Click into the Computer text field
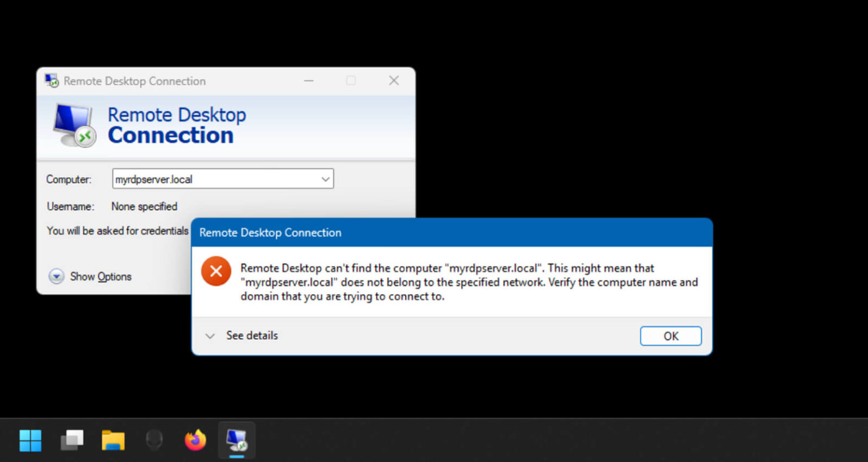This screenshot has height=462, width=868. pos(215,179)
